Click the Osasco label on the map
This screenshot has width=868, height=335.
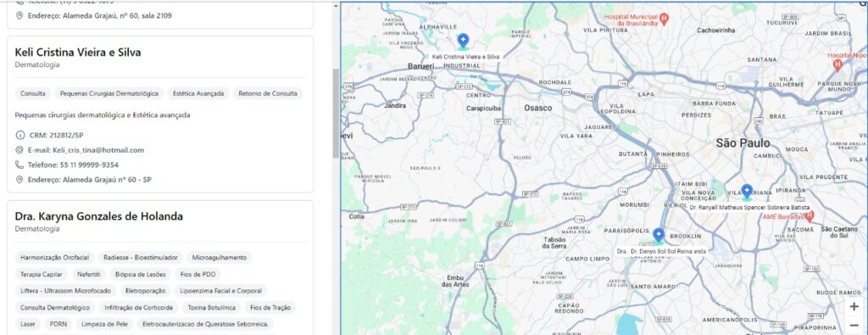click(538, 108)
